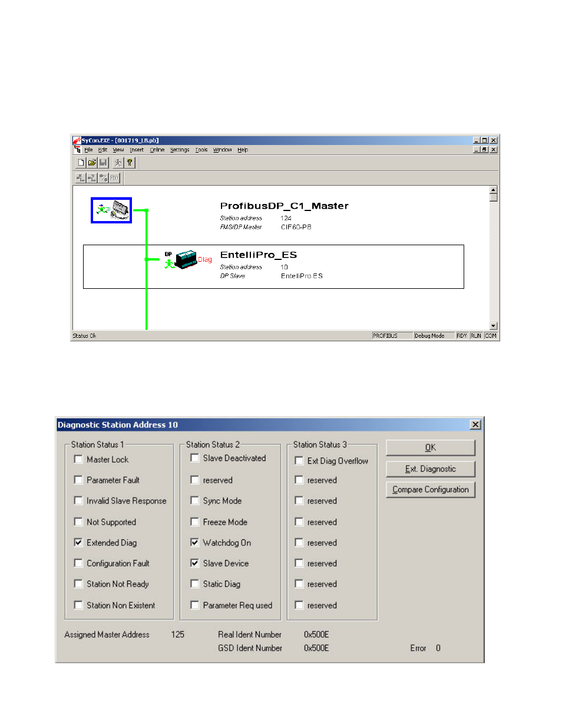
Task: Click the document icon beside File menu
Action: pos(77,150)
